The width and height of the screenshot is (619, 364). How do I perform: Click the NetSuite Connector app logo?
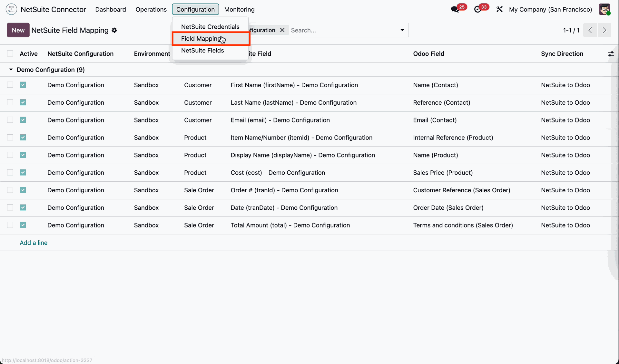[x=11, y=9]
